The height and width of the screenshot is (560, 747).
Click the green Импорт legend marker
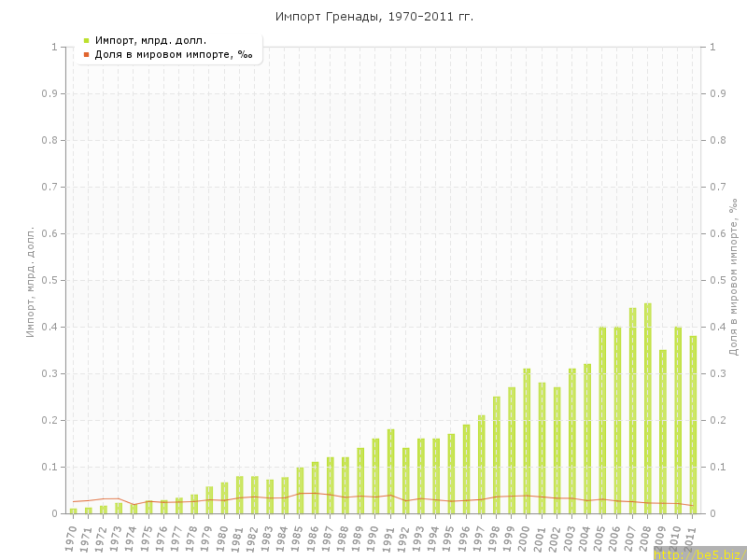click(86, 40)
